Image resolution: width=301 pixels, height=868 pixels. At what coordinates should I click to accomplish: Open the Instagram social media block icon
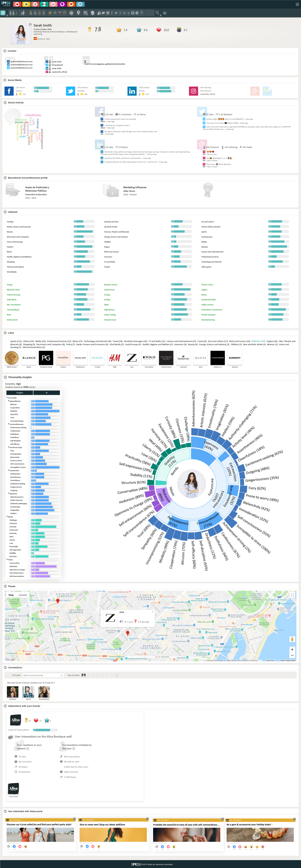[x=193, y=91]
